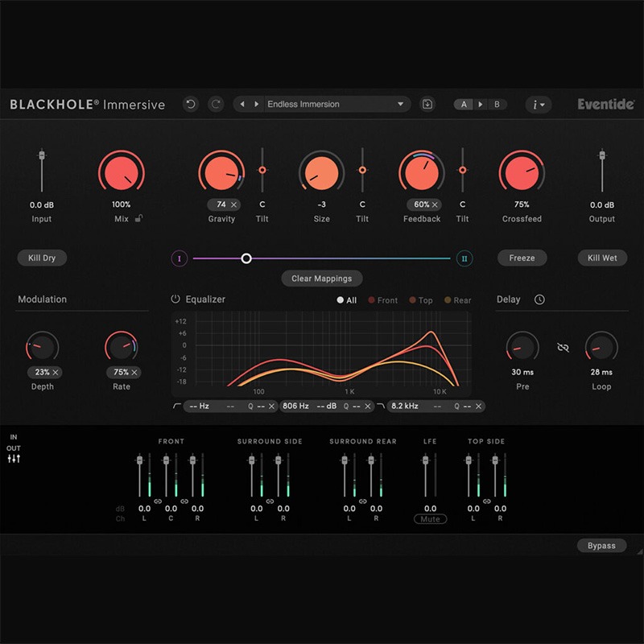Select the Front equalizer group
Viewport: 644px width, 644px height.
click(383, 300)
